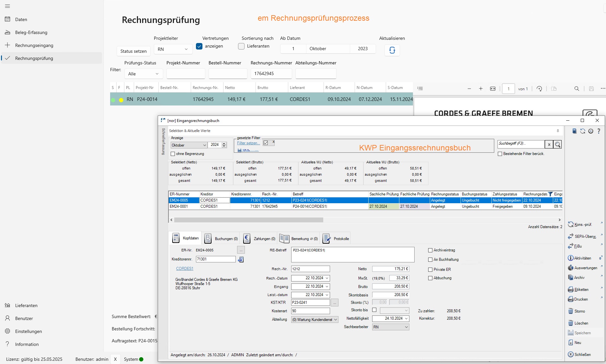Viewport: 606px width, 364px height.
Task: Increase the year with the 2024 spinner
Action: coord(224,143)
